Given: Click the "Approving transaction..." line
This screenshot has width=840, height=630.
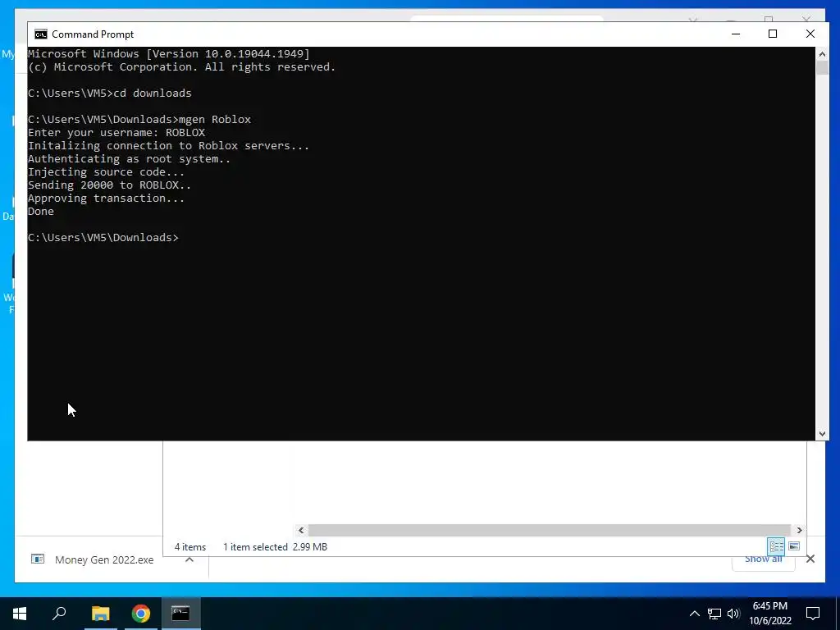Looking at the screenshot, I should tap(106, 199).
